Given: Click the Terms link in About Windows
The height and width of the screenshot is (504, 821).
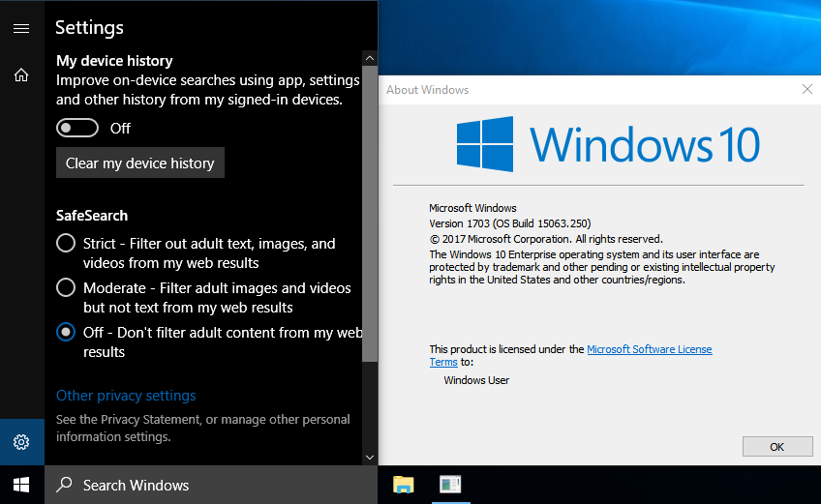Looking at the screenshot, I should (443, 362).
